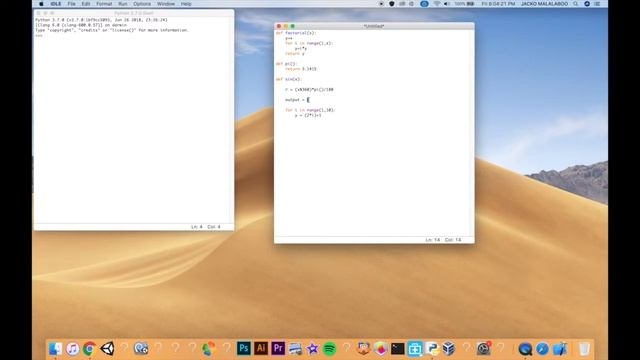Click the 'def pi():' line in editor
Image resolution: width=640 pixels, height=360 pixels.
point(286,64)
